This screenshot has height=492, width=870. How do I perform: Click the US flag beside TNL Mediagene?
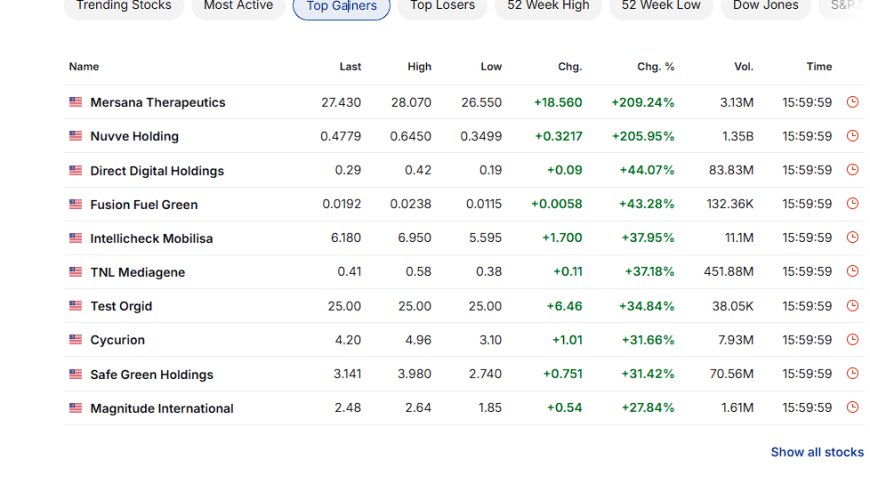[x=75, y=272]
